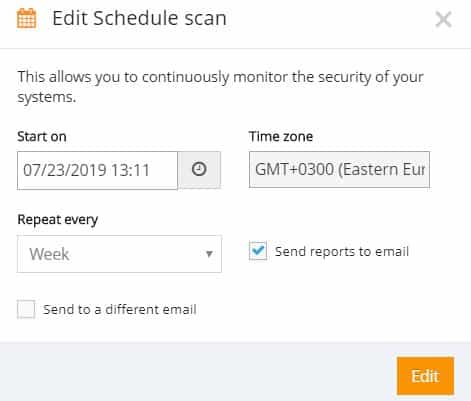Click the 'Send reports to email' label

(x=342, y=251)
